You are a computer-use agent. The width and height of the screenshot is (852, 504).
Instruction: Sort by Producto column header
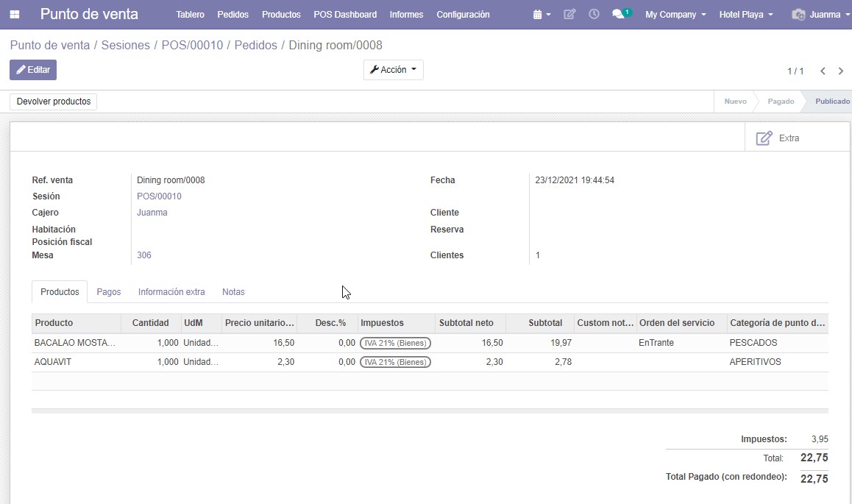(x=76, y=322)
